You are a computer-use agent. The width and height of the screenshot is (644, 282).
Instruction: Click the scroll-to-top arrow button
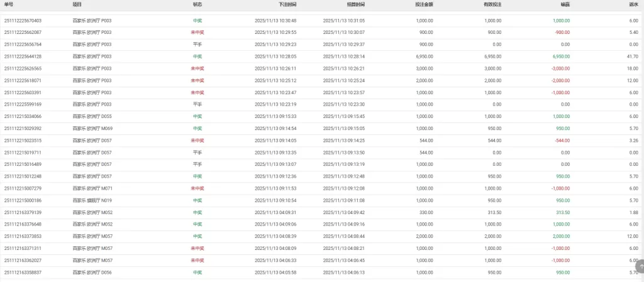point(639,266)
